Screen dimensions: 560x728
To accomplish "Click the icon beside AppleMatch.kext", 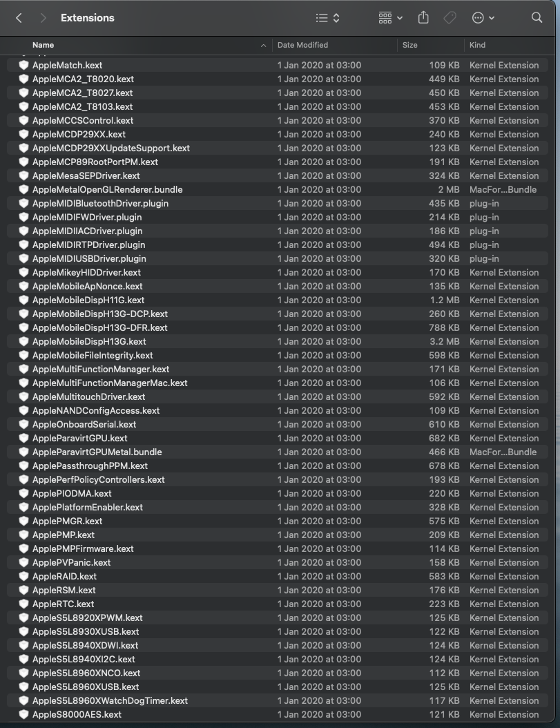I will [x=23, y=65].
